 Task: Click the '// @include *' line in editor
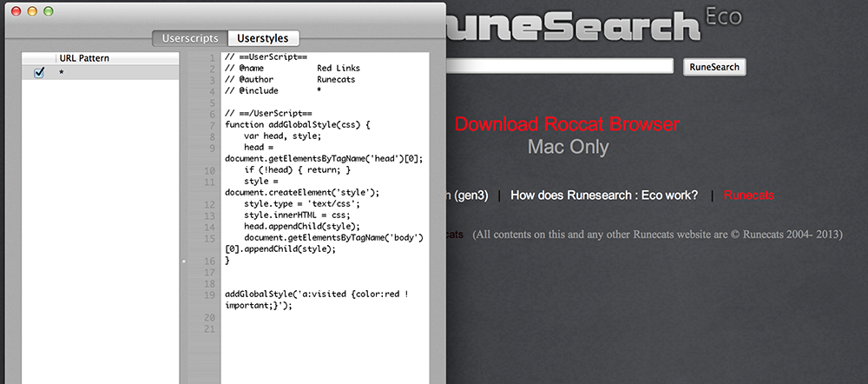click(273, 91)
